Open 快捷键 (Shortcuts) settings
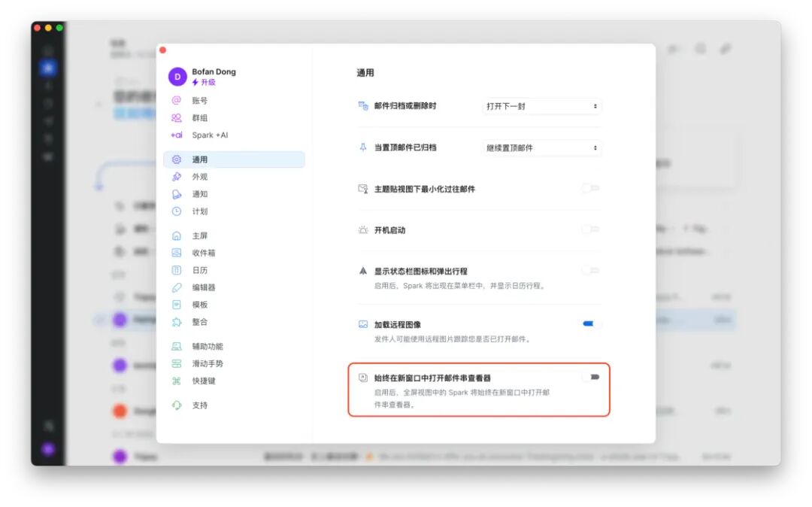812x507 pixels. (x=204, y=381)
